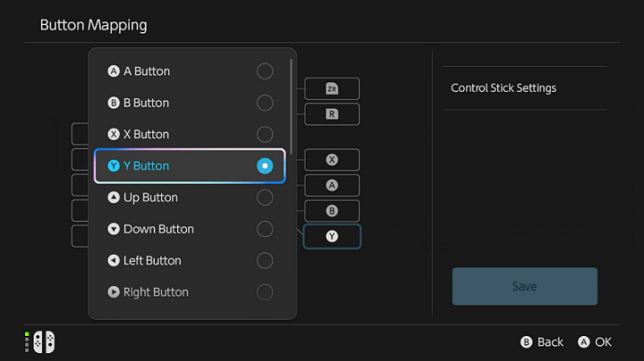The image size is (644, 361).
Task: Click the selected Y Button radio circle
Action: 265,165
